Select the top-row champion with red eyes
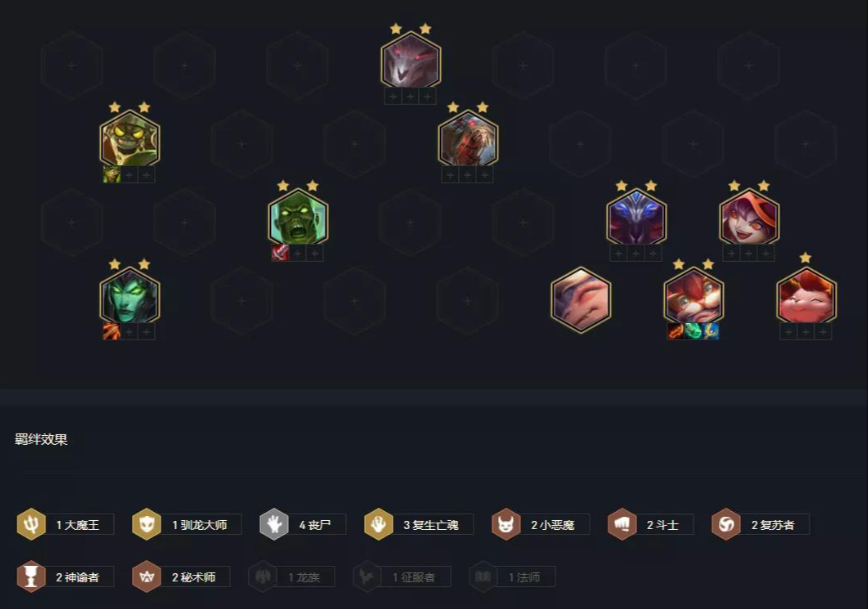868x609 pixels. pyautogui.click(x=411, y=60)
